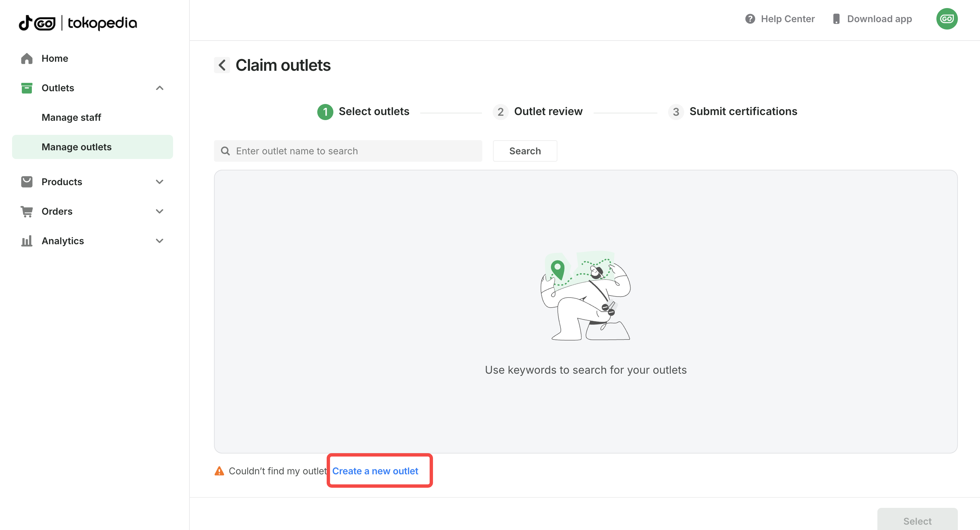Click the TikTok GO Tokopedia logo

coord(78,23)
